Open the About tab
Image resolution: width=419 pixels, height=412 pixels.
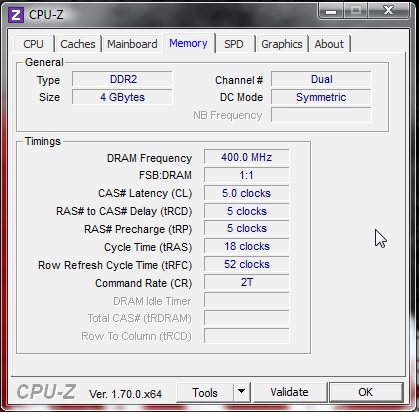(329, 44)
